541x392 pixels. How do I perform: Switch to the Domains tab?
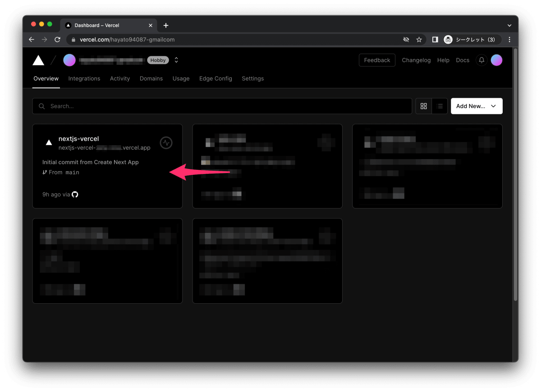click(151, 78)
